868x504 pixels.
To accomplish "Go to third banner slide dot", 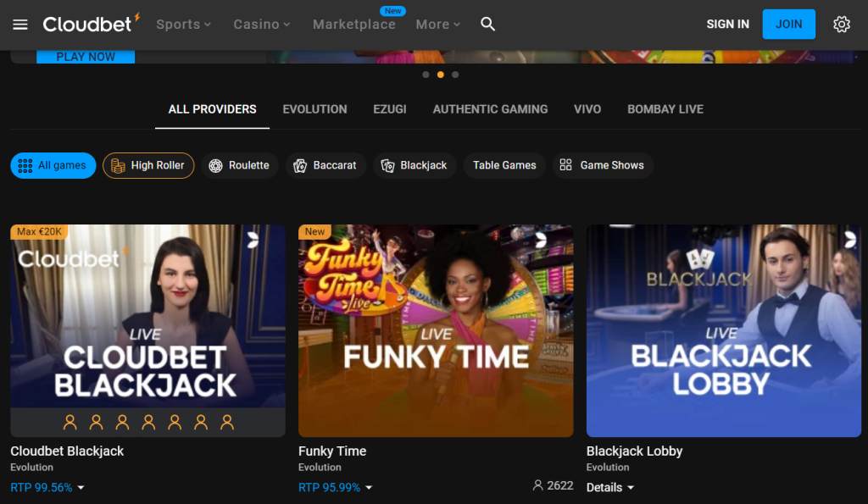I will pos(455,75).
